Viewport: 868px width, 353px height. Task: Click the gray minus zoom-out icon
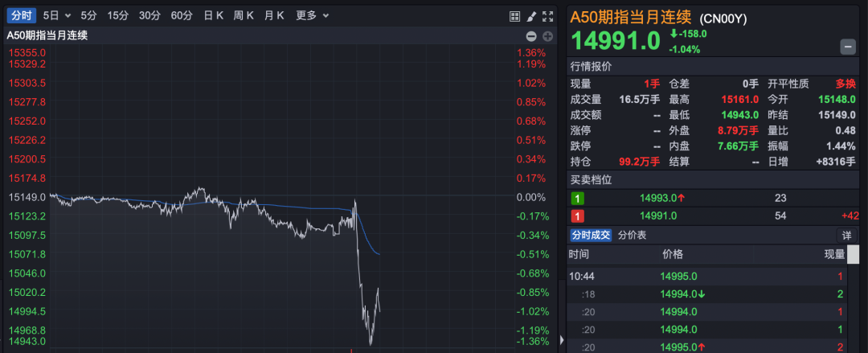pyautogui.click(x=531, y=36)
